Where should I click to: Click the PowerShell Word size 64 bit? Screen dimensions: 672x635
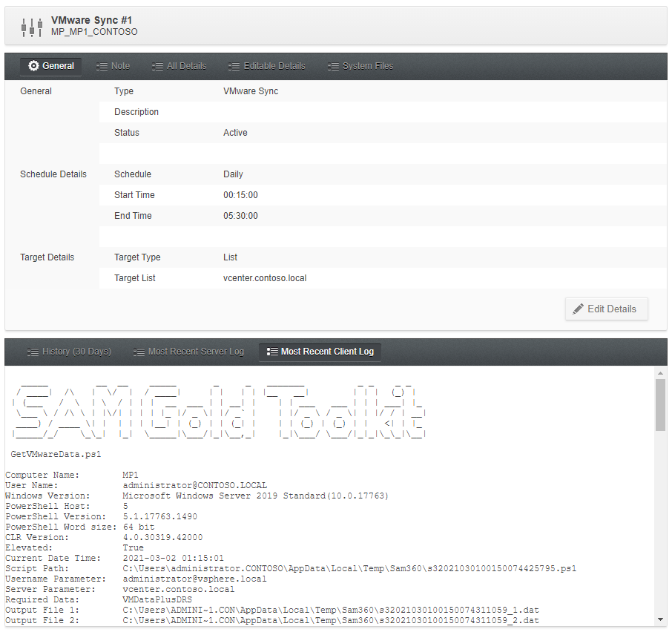point(139,527)
